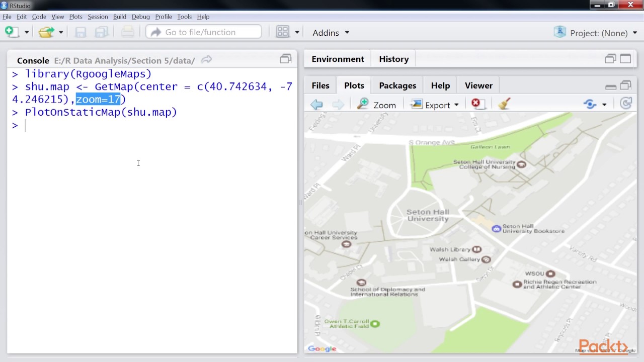The width and height of the screenshot is (644, 362).
Task: Open the Profile menu
Action: (164, 17)
